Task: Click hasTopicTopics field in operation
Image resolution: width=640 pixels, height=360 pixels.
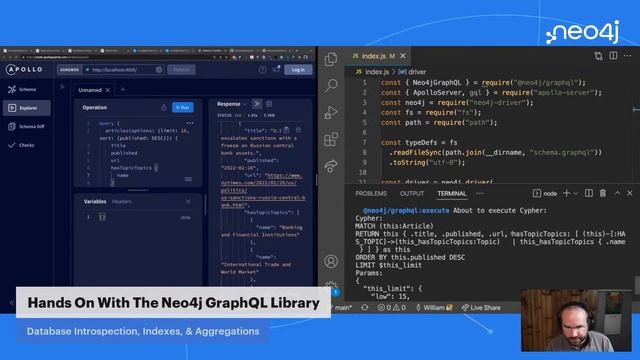Action: point(131,168)
